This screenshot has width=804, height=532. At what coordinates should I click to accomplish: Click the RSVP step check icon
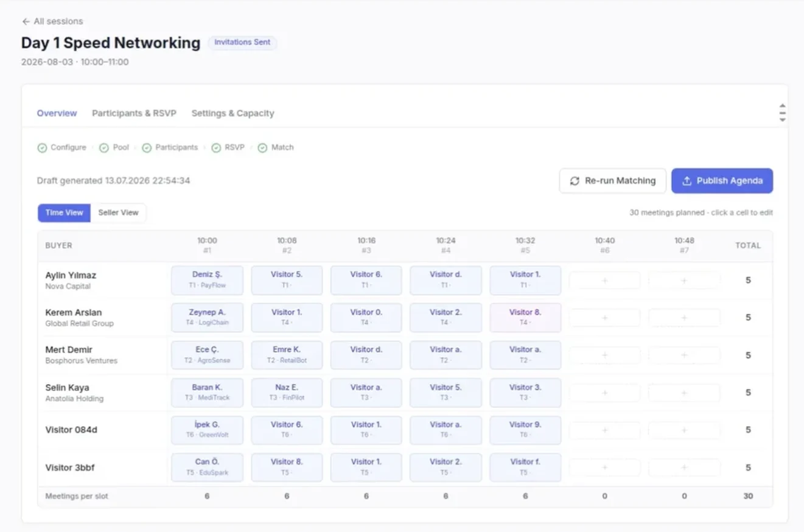(216, 148)
